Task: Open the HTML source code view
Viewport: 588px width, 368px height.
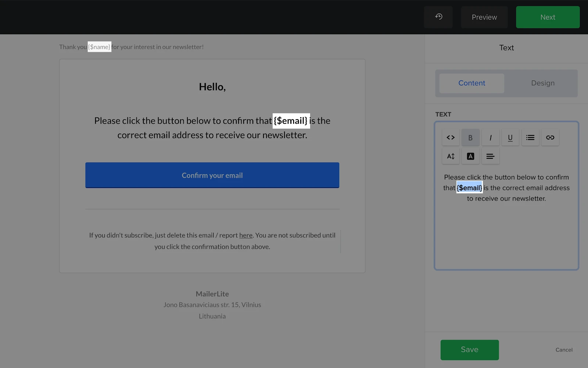Action: click(x=451, y=138)
